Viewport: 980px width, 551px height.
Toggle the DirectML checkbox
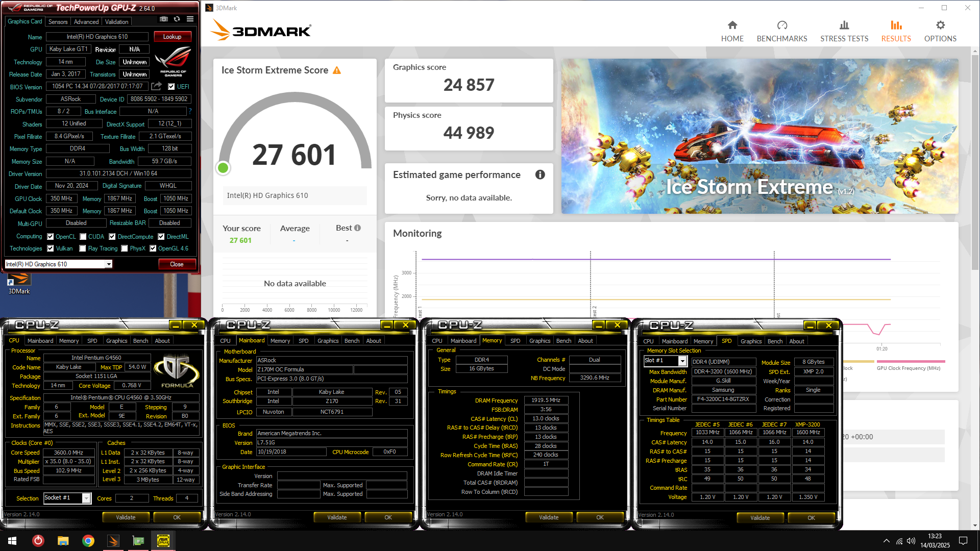[x=161, y=237]
